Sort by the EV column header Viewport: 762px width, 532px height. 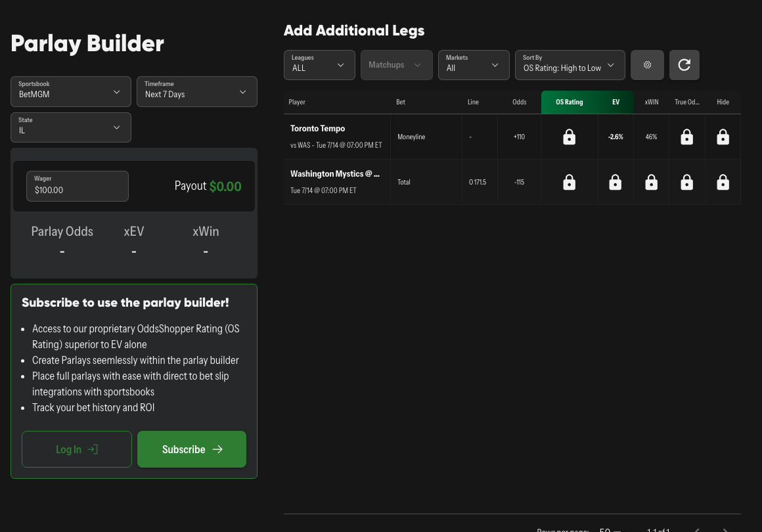(616, 102)
